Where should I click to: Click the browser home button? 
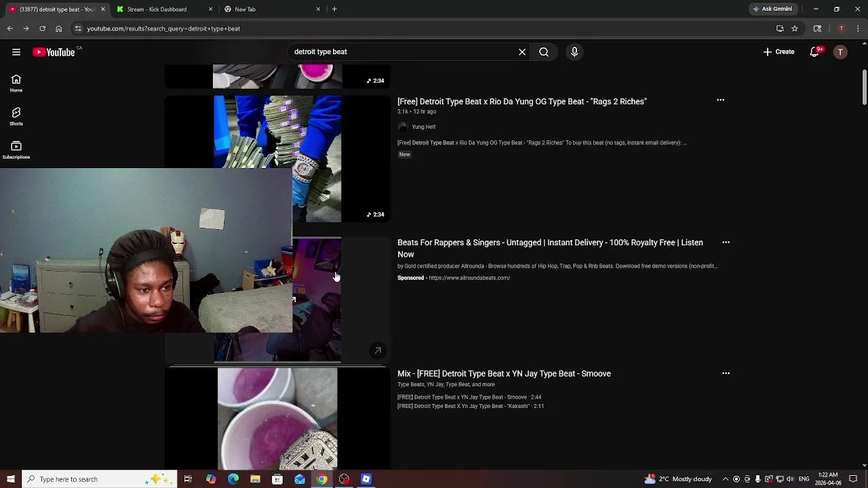tap(58, 28)
